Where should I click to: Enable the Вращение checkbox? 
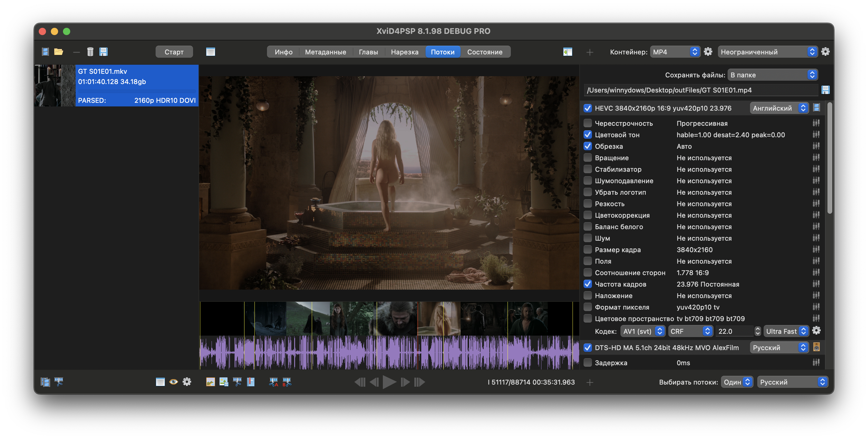coord(588,158)
